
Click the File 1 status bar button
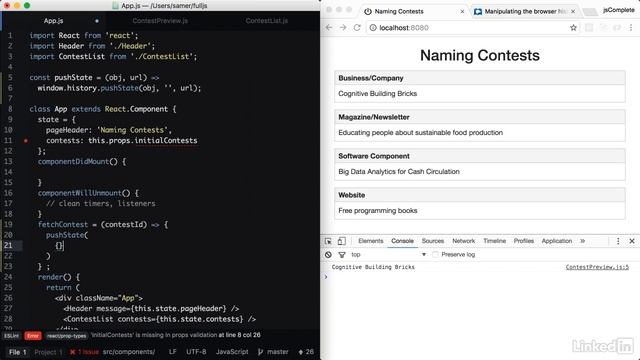click(x=18, y=352)
